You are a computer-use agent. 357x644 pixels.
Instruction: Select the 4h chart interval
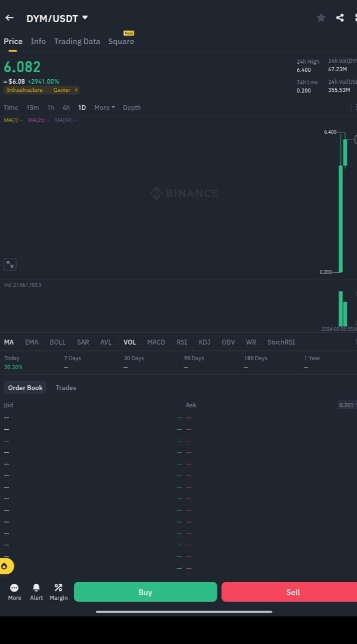pyautogui.click(x=66, y=108)
